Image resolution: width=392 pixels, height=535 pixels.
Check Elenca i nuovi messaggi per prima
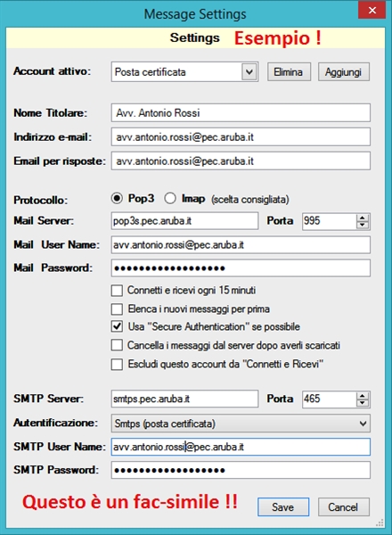(x=117, y=309)
